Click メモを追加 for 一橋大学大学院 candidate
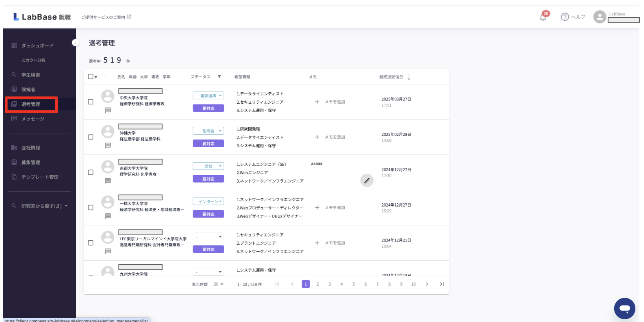644x322 pixels. click(330, 208)
